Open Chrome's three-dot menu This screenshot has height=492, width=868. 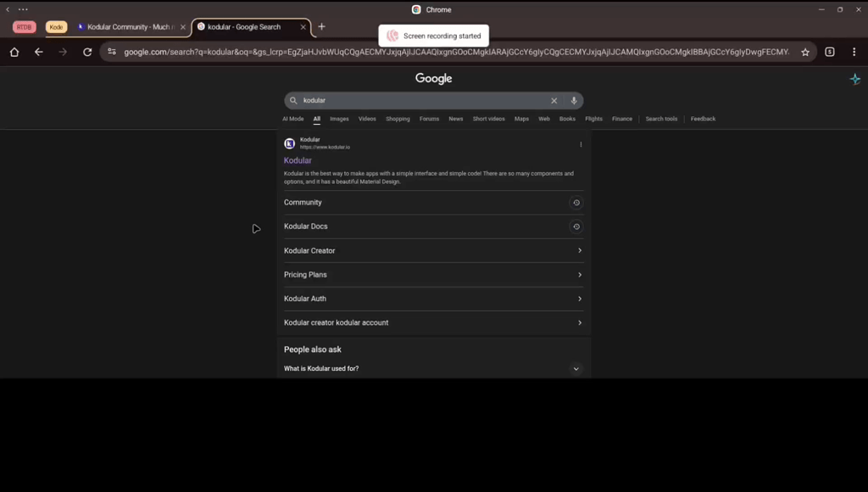(854, 52)
